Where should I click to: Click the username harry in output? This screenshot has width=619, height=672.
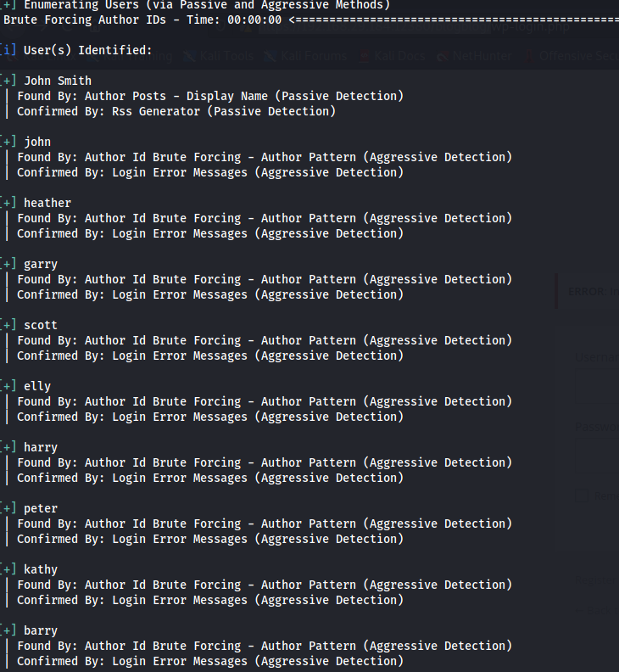[x=41, y=447]
